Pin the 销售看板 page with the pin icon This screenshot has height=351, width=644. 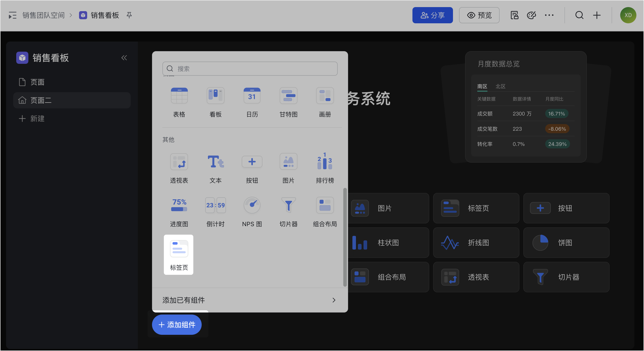pos(129,15)
